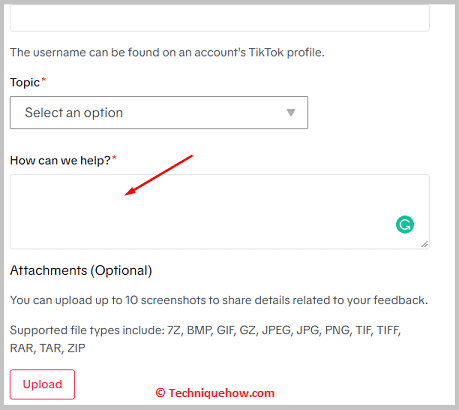This screenshot has height=410, width=459.
Task: Click the How can we help? label
Action: coord(60,160)
